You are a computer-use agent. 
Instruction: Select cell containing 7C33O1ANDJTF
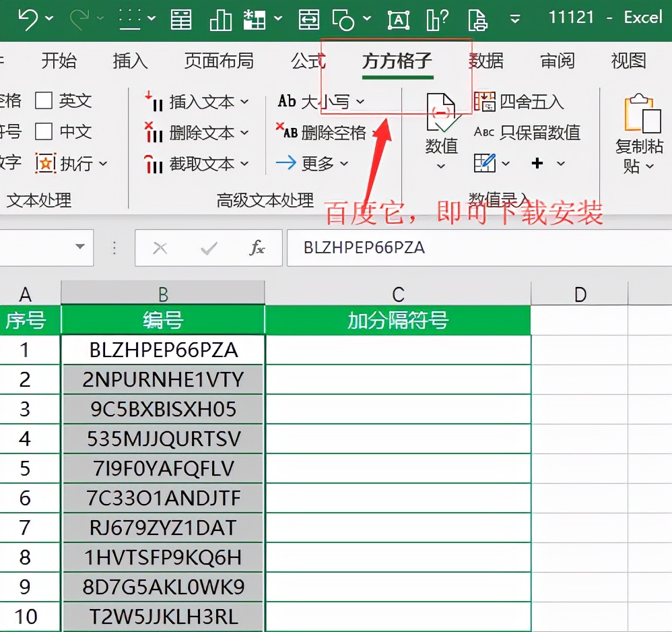(163, 498)
